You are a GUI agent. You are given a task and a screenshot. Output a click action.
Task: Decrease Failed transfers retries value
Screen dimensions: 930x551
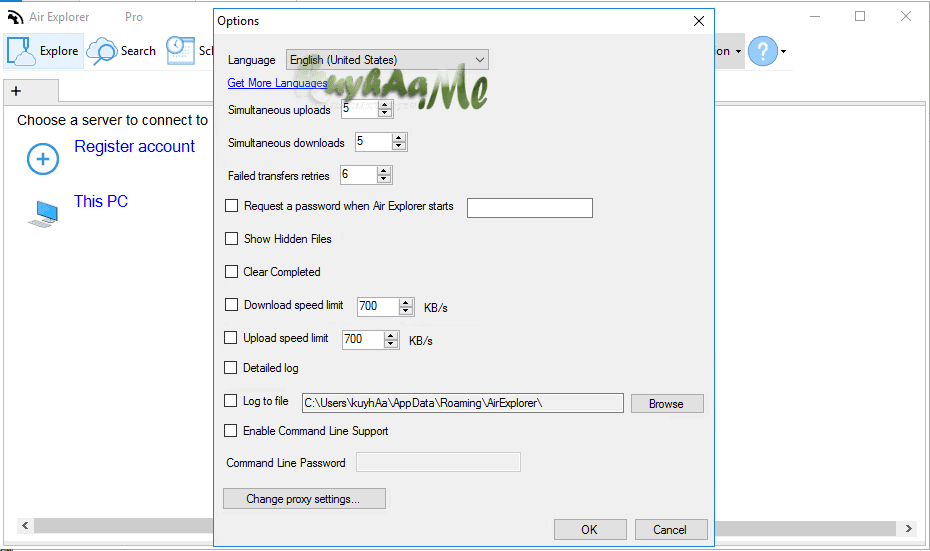(x=384, y=179)
